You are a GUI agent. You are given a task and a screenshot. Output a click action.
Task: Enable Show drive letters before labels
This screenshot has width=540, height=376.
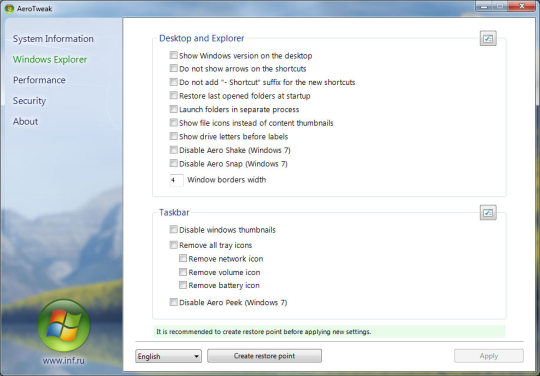point(174,136)
